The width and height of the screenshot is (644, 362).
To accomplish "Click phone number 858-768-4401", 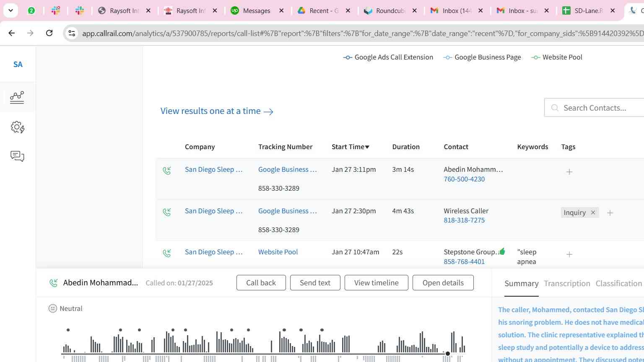I will (x=464, y=261).
